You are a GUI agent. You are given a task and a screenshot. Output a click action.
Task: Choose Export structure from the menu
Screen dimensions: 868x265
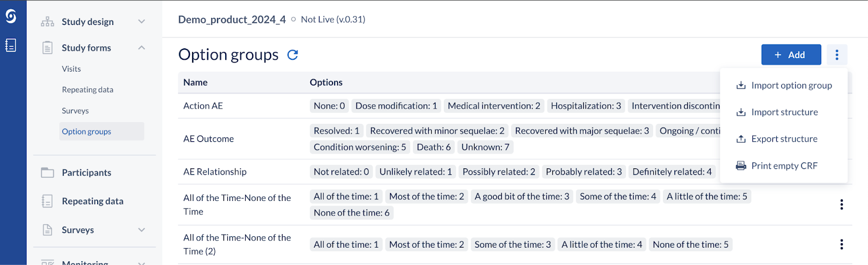click(x=783, y=139)
